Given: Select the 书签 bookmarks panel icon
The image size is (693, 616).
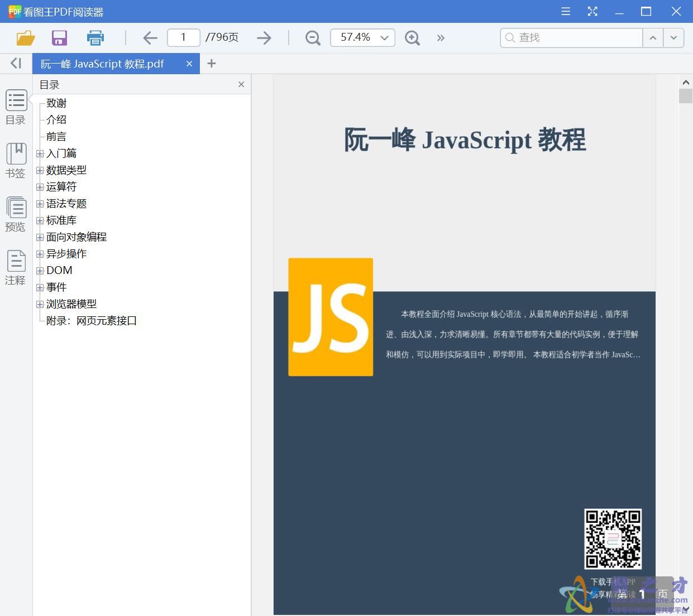Looking at the screenshot, I should [x=15, y=159].
